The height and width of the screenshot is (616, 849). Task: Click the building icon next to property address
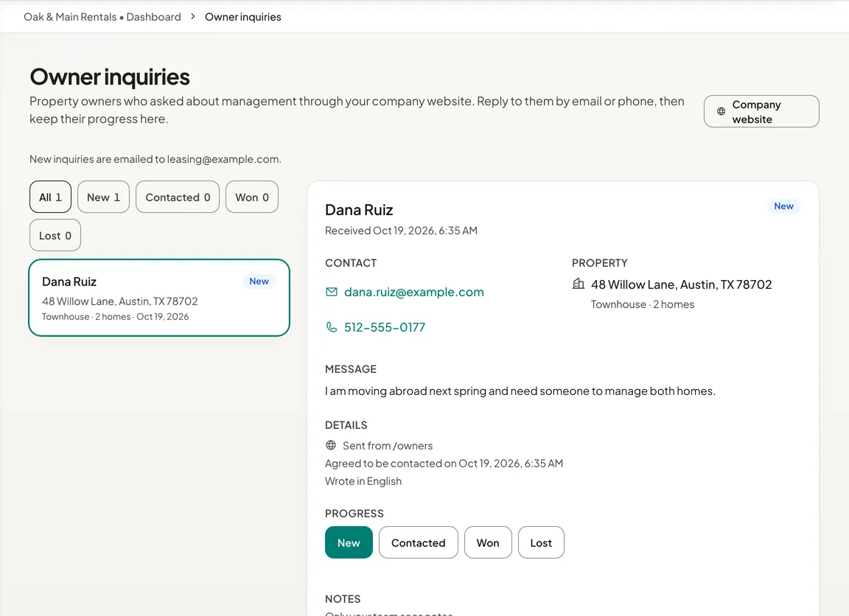579,284
